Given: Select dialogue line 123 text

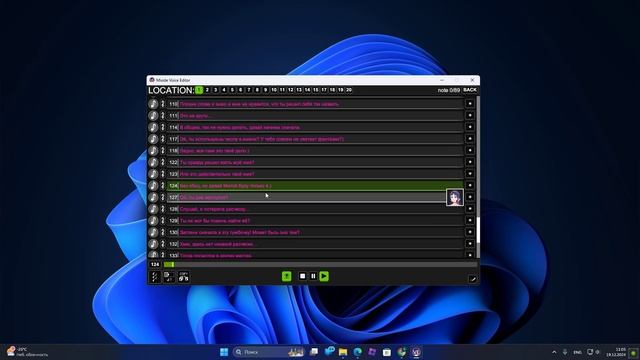Looking at the screenshot, I should point(217,174).
